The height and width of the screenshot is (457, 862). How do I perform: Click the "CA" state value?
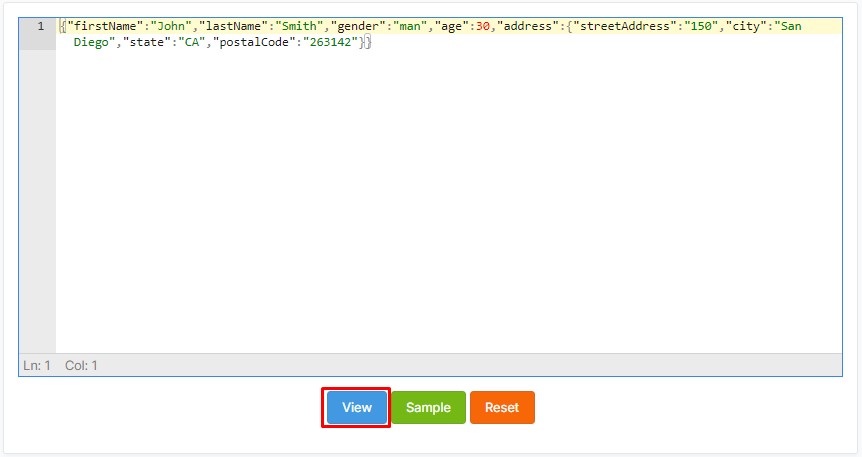tap(192, 42)
